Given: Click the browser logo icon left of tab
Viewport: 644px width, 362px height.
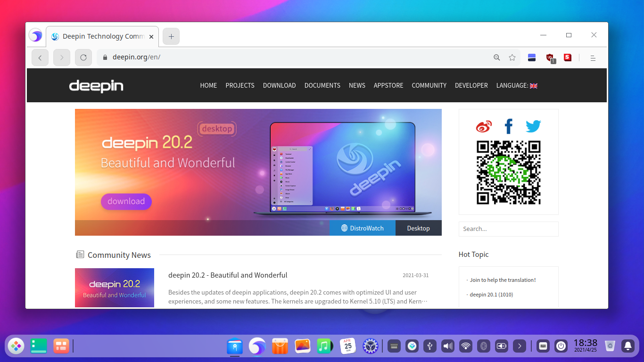Looking at the screenshot, I should [35, 35].
